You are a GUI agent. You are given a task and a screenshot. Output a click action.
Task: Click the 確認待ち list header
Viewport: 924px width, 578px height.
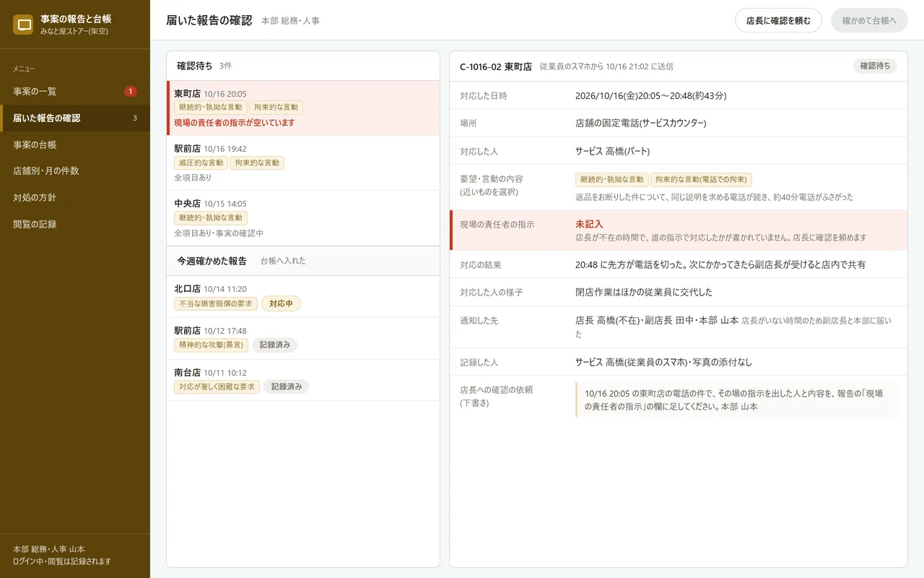[x=303, y=66]
